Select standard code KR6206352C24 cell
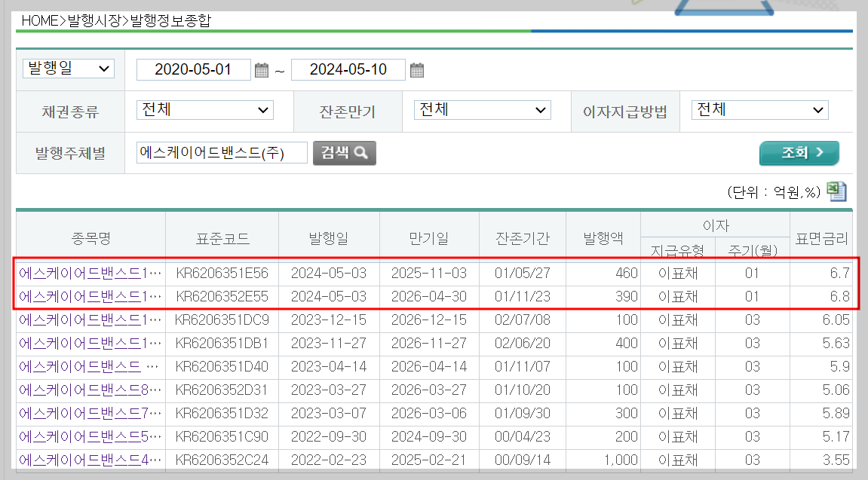The image size is (868, 480). tap(222, 460)
